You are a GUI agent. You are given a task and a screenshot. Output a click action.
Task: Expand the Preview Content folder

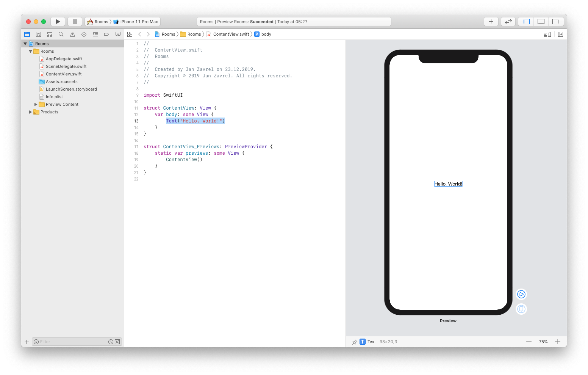[x=36, y=104]
